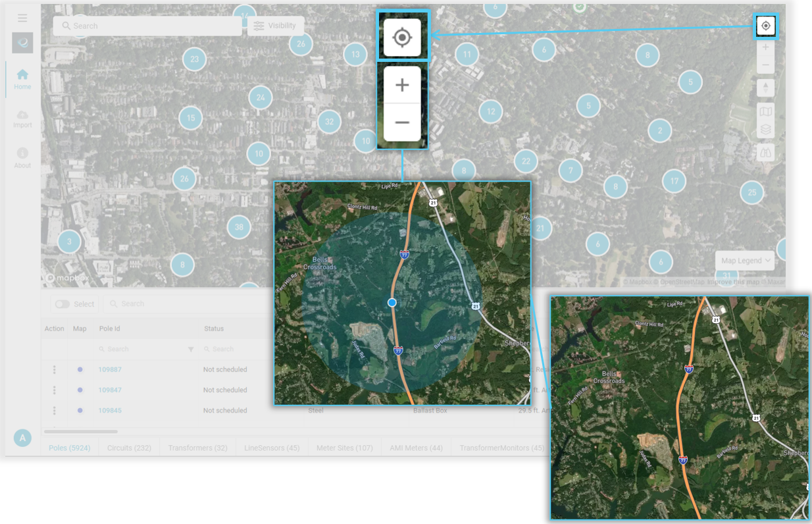
Task: Click the cluster marker labeled 32
Action: coord(330,122)
